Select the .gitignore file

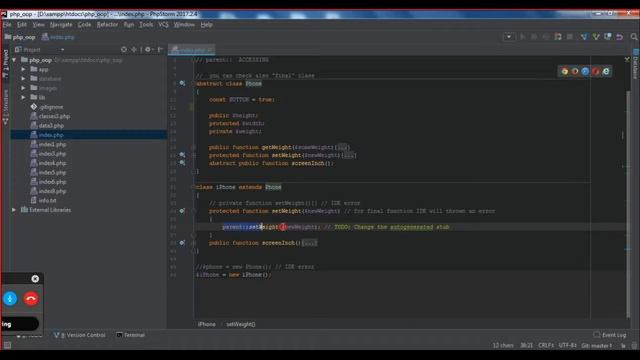coord(47,107)
